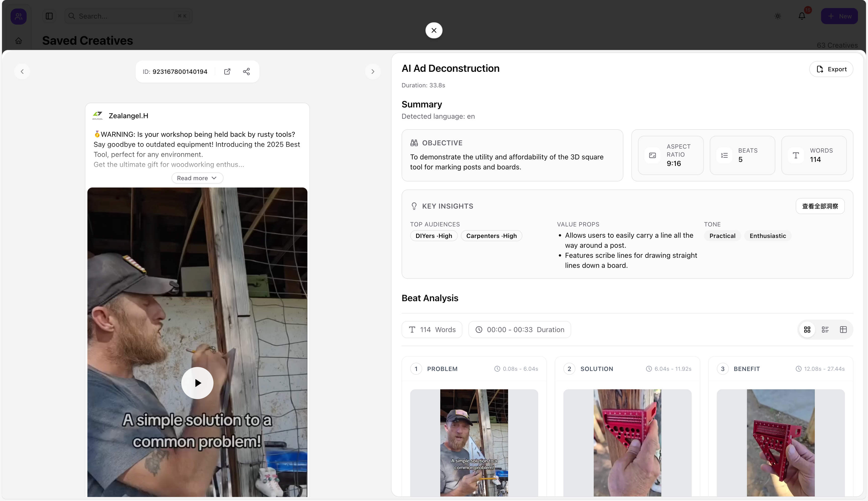Play the ad video

(197, 383)
